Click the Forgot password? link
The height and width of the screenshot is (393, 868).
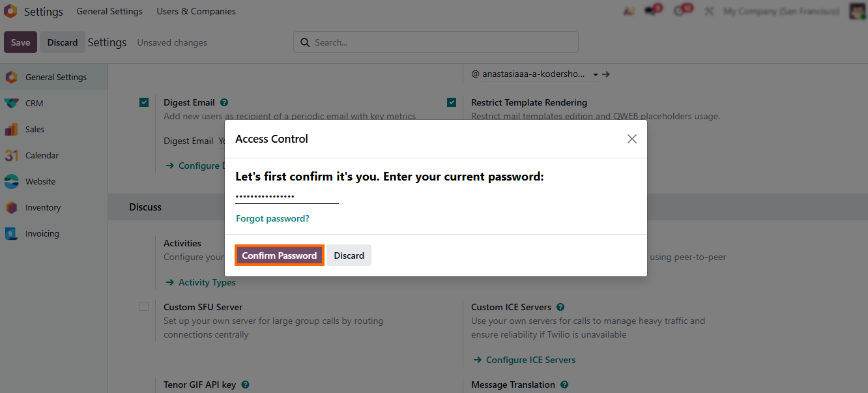(x=272, y=218)
